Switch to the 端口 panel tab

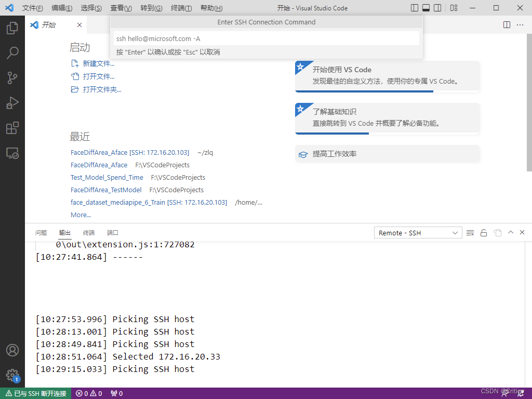(x=112, y=233)
